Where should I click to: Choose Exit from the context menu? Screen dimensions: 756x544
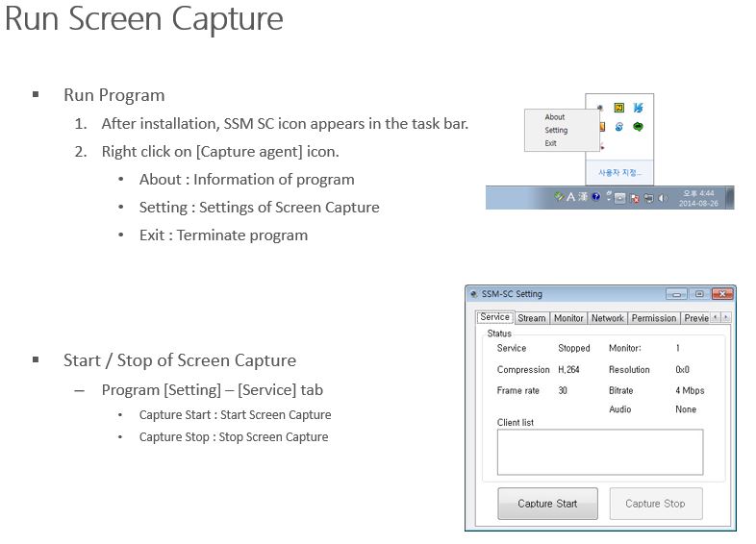[550, 143]
